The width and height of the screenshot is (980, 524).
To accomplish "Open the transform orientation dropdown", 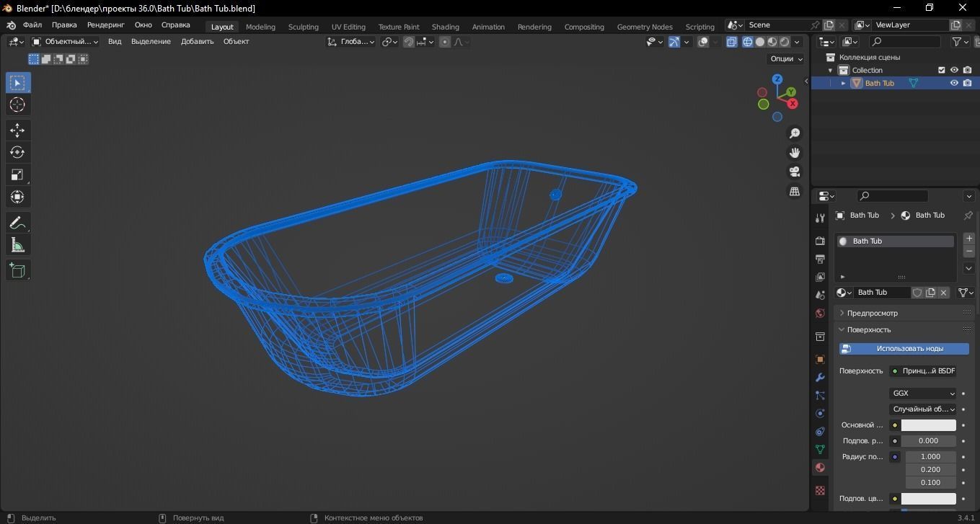I will pos(351,42).
